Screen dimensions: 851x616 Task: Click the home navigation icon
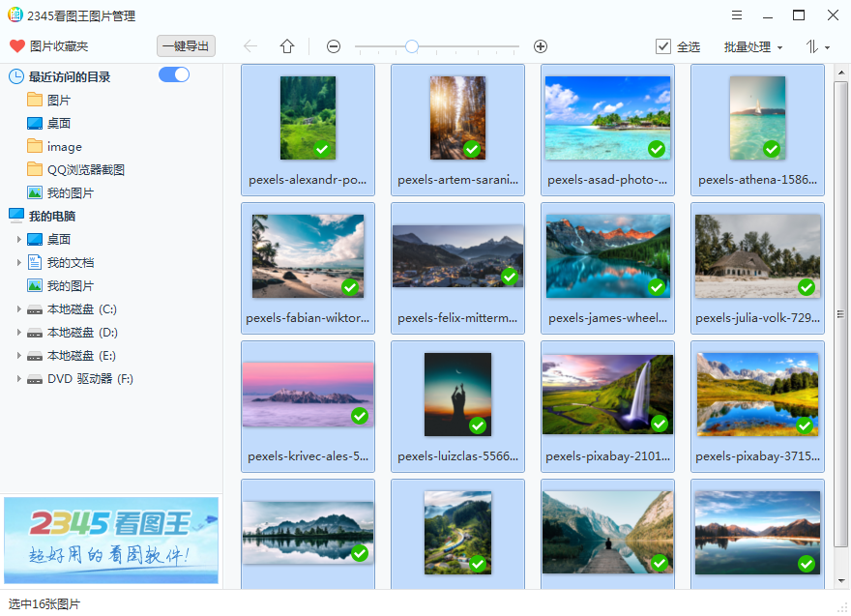286,45
